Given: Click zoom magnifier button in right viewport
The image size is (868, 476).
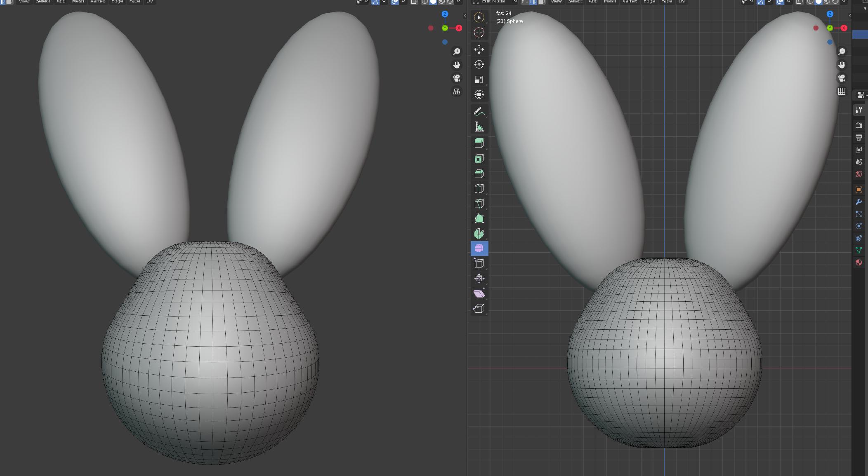Looking at the screenshot, I should pyautogui.click(x=842, y=52).
